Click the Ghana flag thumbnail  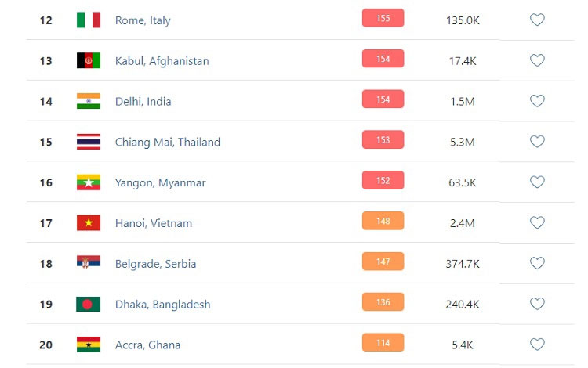pyautogui.click(x=89, y=345)
